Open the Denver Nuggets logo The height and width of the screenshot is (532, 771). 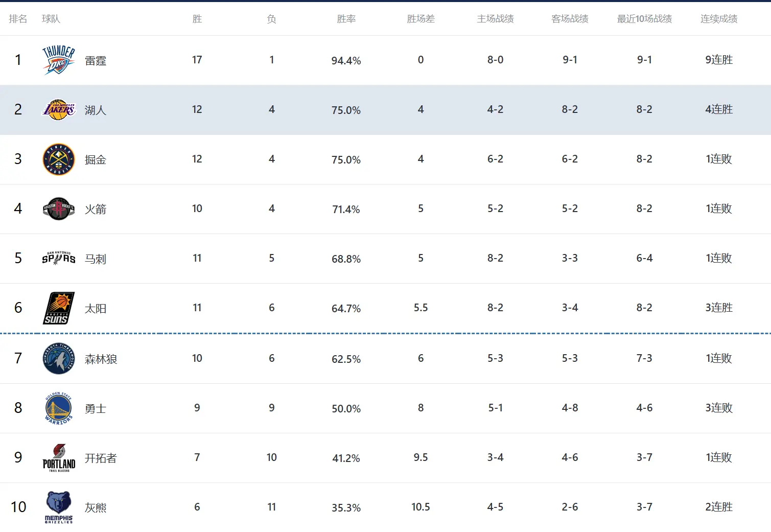pos(59,159)
